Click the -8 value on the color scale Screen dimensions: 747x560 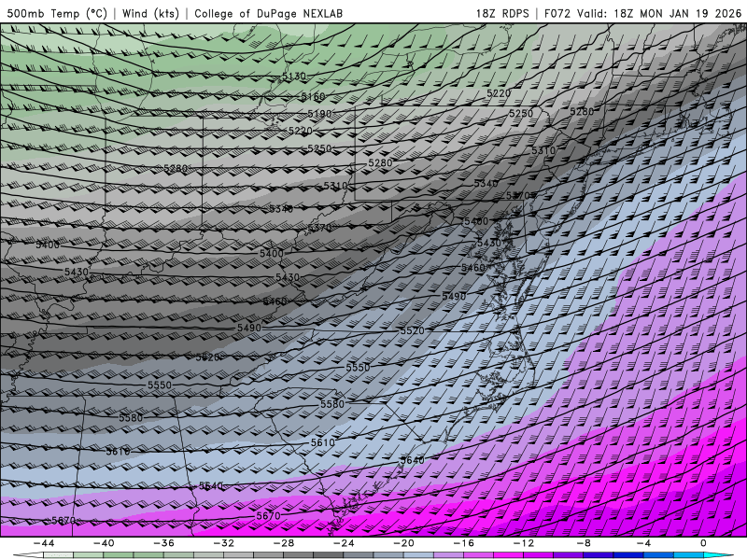[x=585, y=543]
